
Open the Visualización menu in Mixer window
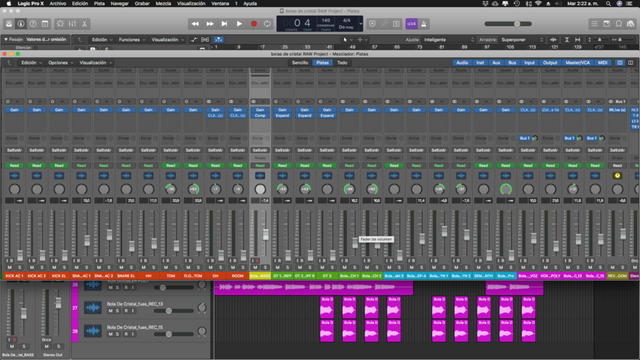(96, 62)
